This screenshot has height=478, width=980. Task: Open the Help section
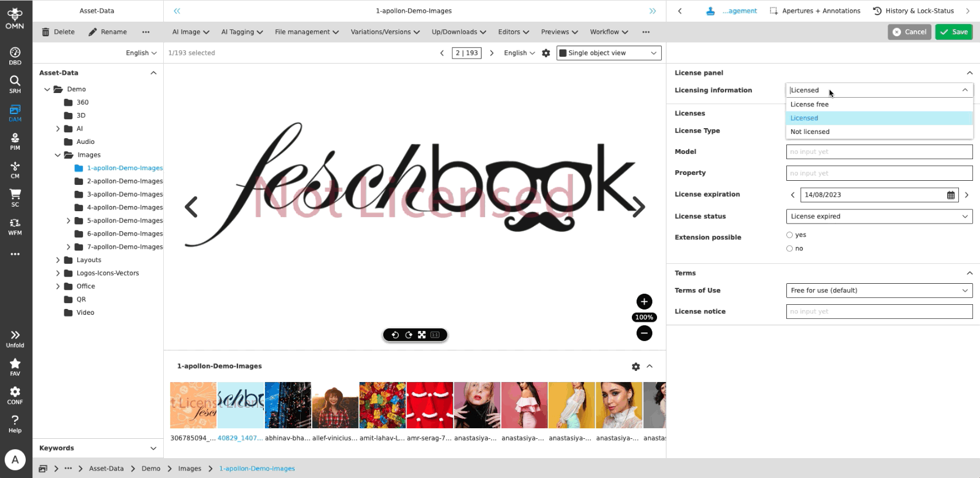click(x=15, y=424)
